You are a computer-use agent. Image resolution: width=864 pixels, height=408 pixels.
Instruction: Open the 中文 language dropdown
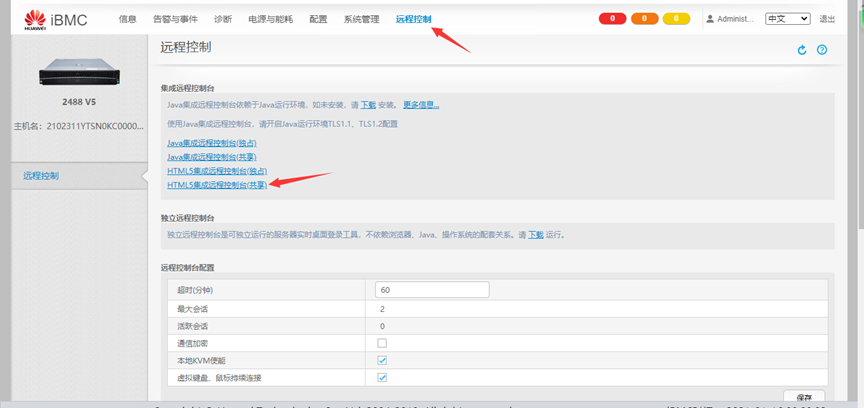[x=787, y=19]
